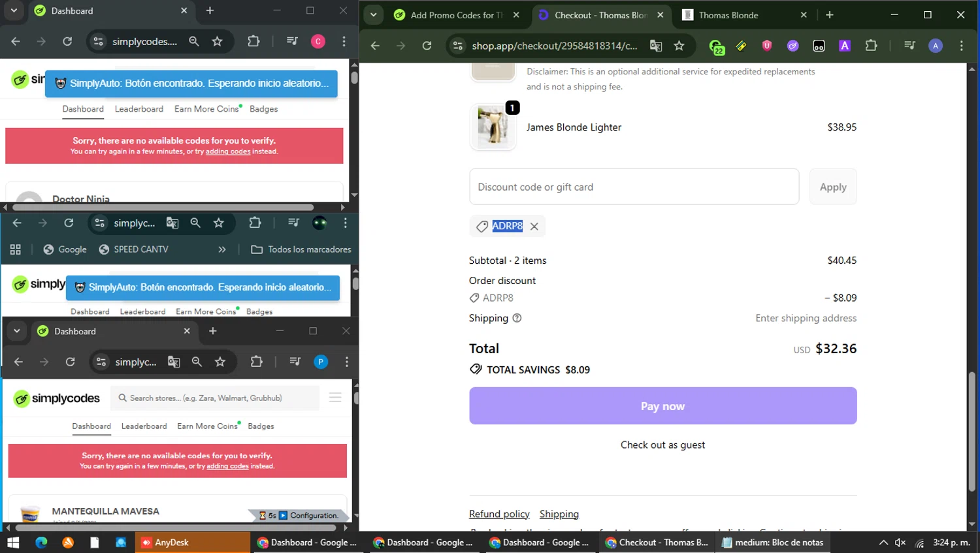This screenshot has width=980, height=553.
Task: Open the medium: Bloc de notas taskbar item
Action: coord(772,543)
